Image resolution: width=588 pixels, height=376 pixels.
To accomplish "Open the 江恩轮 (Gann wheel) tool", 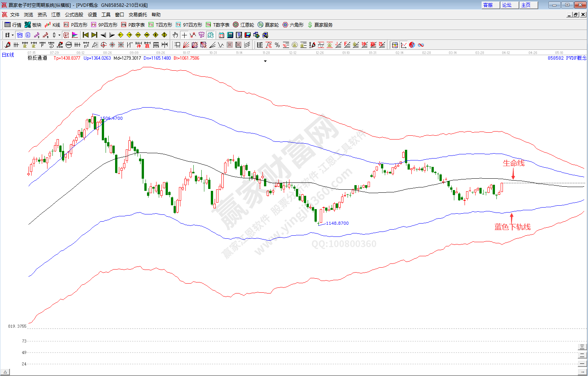I will tap(243, 25).
